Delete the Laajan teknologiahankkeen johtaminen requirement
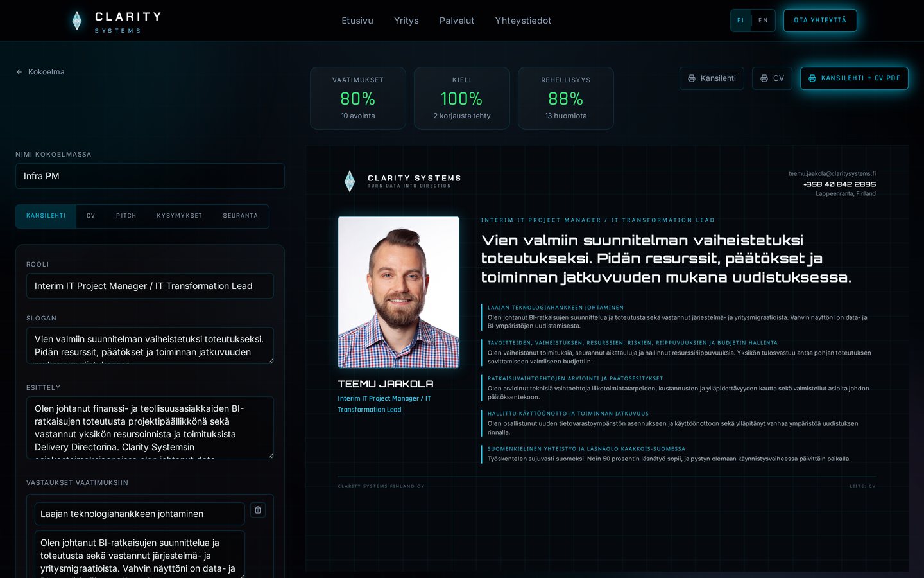924x578 pixels. [258, 510]
